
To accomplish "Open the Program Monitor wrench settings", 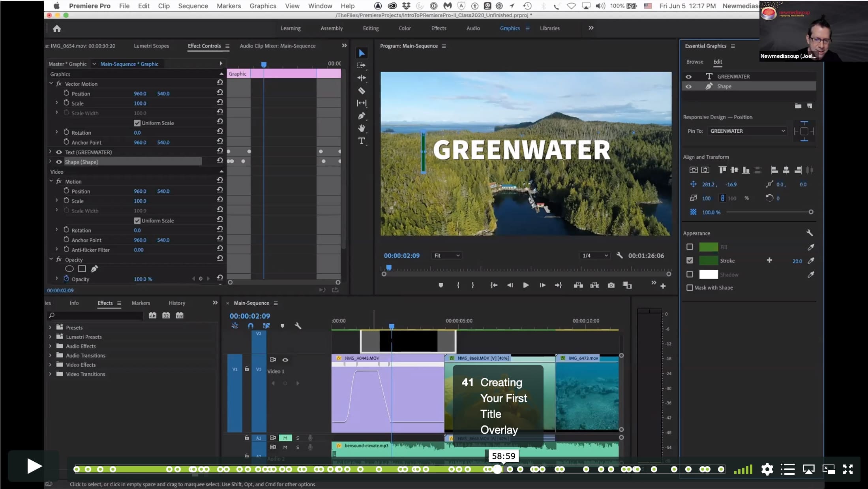I will [x=620, y=256].
